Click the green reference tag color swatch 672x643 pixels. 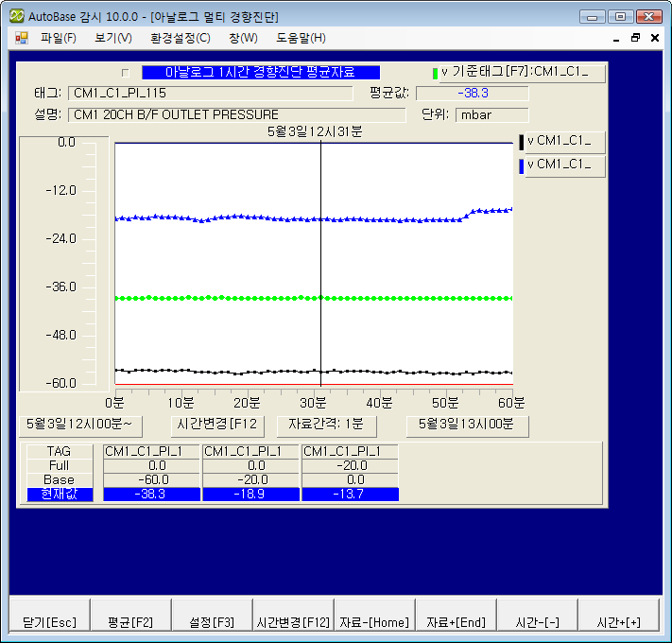435,74
